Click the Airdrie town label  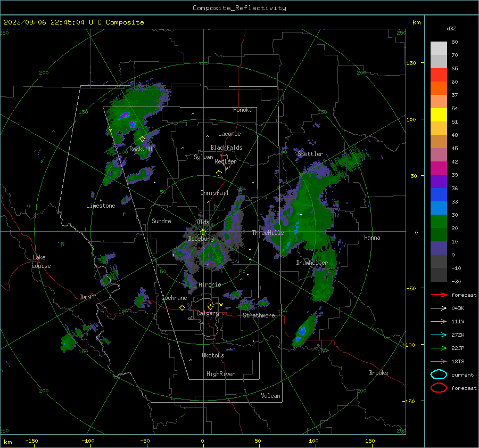[210, 284]
